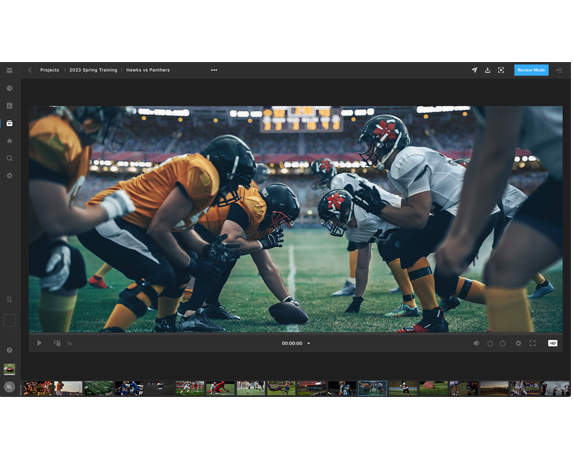Enter fullscreen with the expand icon

tap(532, 343)
